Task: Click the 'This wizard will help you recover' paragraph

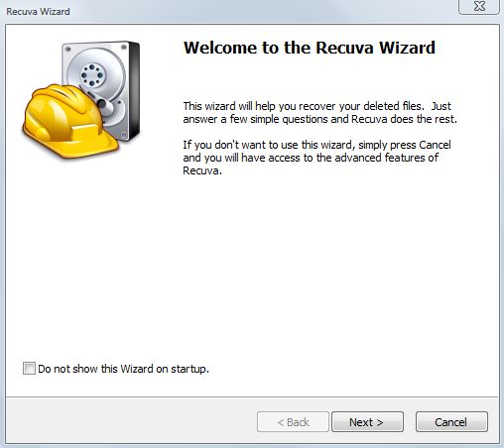Action: 319,112
